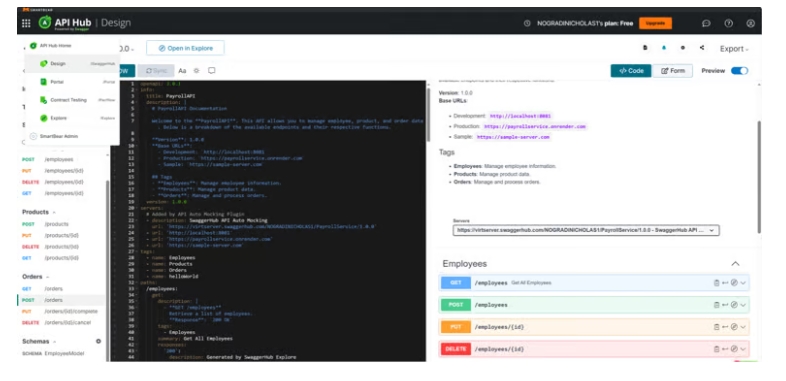This screenshot has height=381, width=786.
Task: Switch to the Code editor view
Action: pos(631,71)
